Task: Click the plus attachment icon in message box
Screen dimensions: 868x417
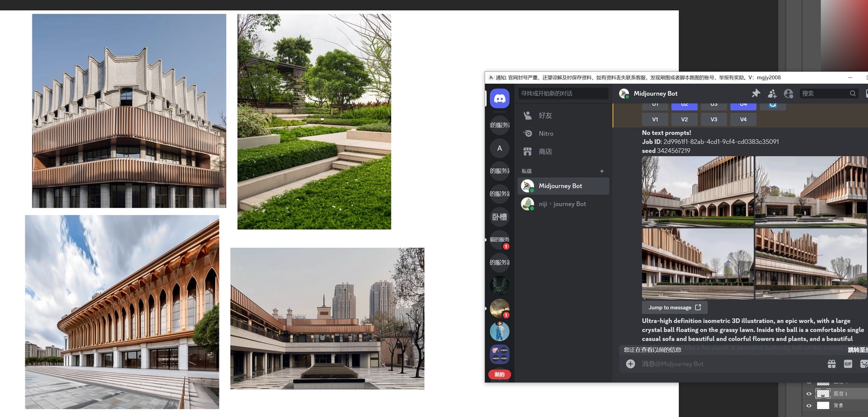Action: point(631,364)
